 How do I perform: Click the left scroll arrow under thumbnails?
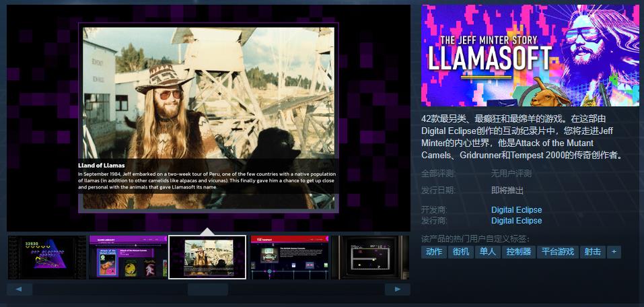[x=20, y=289]
